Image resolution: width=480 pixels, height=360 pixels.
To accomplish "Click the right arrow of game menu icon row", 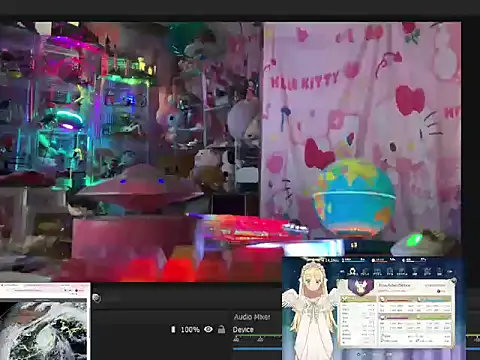I will (x=449, y=272).
